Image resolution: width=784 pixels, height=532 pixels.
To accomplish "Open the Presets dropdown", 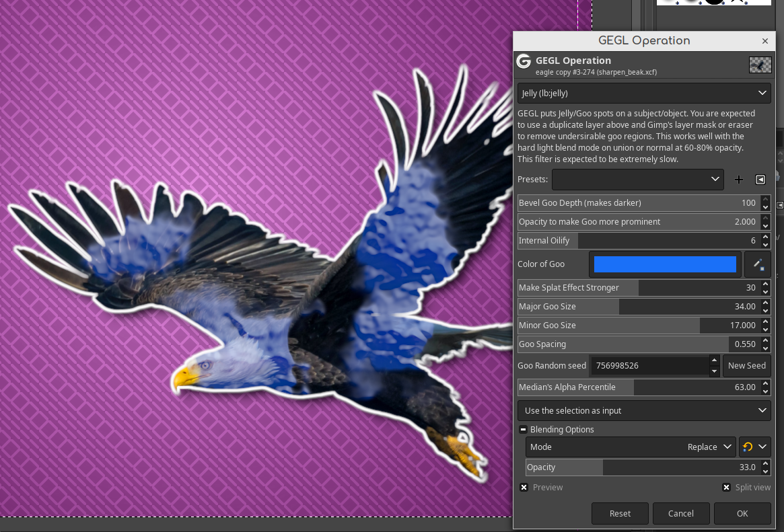I will click(x=637, y=180).
